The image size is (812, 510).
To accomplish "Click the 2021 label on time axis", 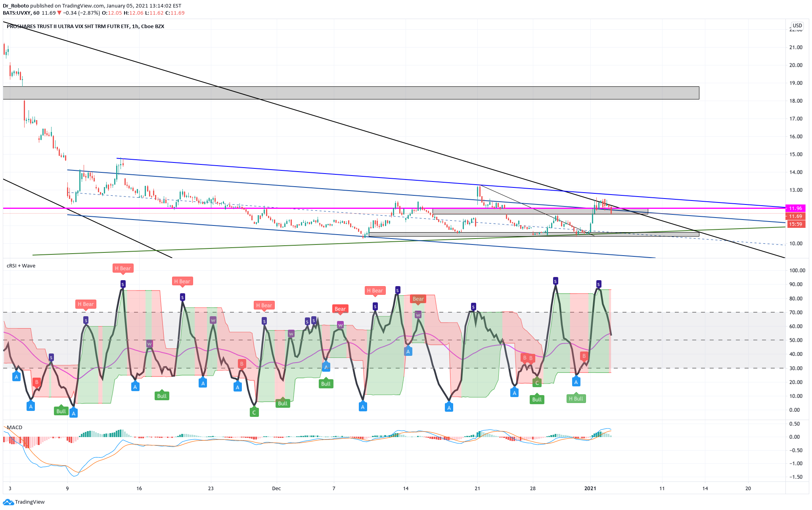I will pyautogui.click(x=590, y=488).
